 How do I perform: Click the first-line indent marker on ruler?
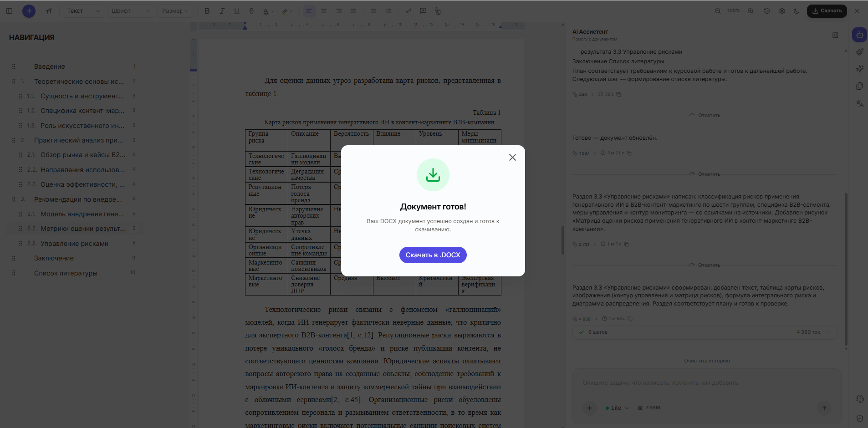point(245,24)
